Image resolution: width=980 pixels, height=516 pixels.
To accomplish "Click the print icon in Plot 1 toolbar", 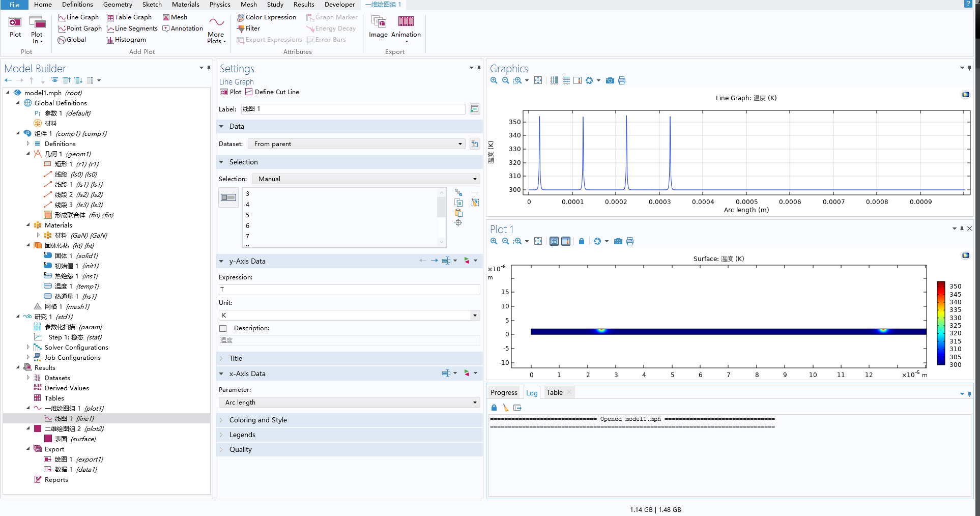I will pyautogui.click(x=630, y=241).
